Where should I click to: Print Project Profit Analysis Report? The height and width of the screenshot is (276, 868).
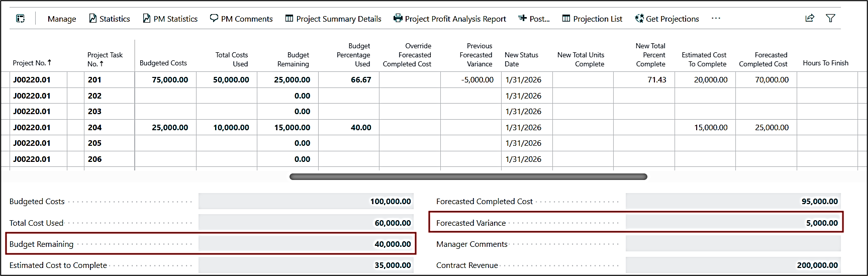tap(449, 19)
